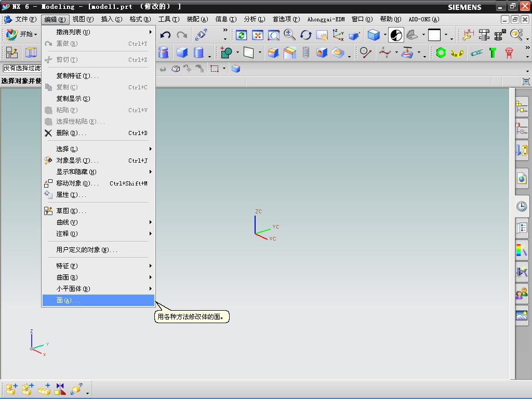Click the green hexagon nut icon
532x399 pixels.
[x=441, y=52]
